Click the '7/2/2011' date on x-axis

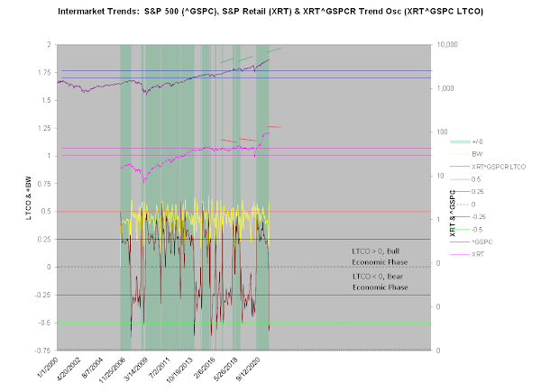pyautogui.click(x=160, y=368)
